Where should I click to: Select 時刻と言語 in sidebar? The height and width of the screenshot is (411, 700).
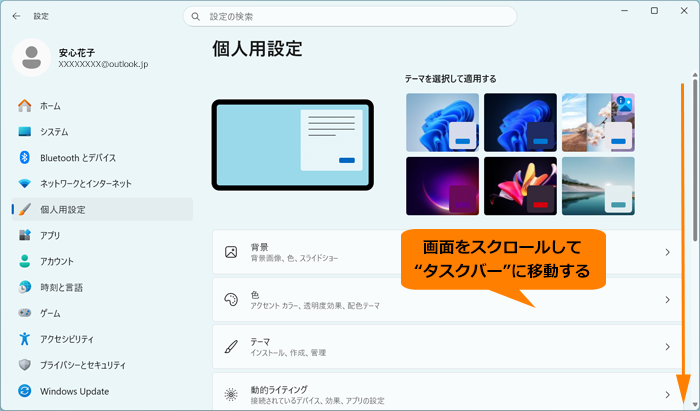pyautogui.click(x=102, y=287)
